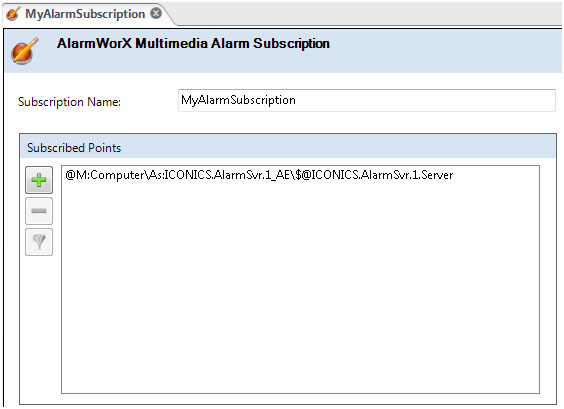Click the Subscription Name label

[69, 102]
